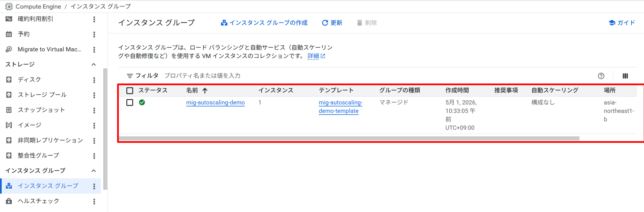The width and height of the screenshot is (644, 212).
Task: Click the 整合性グループ icon
Action: (9, 155)
